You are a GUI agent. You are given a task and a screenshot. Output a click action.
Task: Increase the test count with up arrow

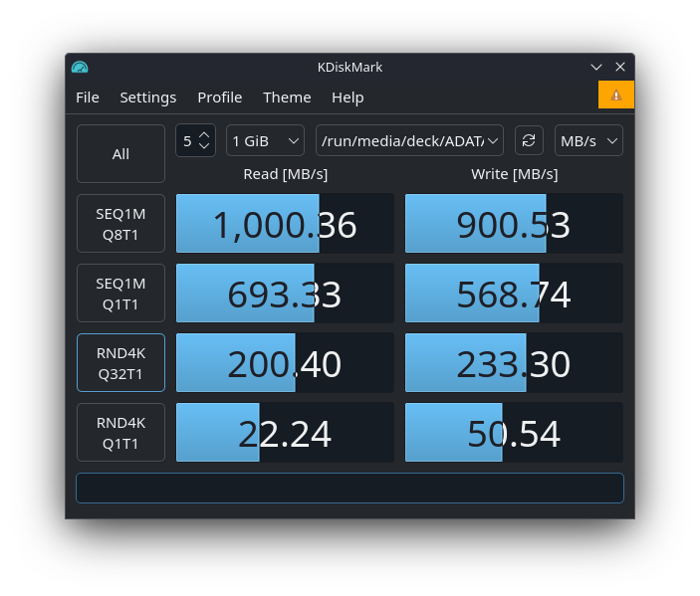(204, 134)
